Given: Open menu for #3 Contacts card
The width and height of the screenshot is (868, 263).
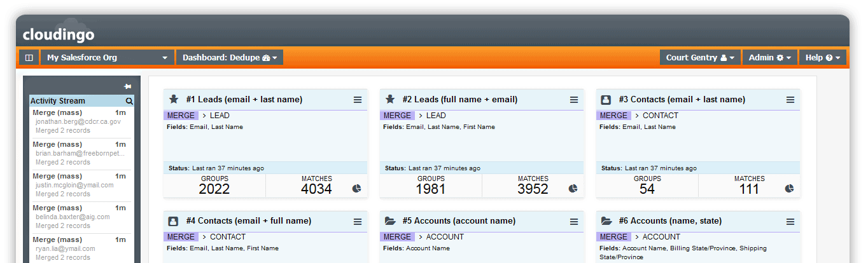Looking at the screenshot, I should click(790, 100).
